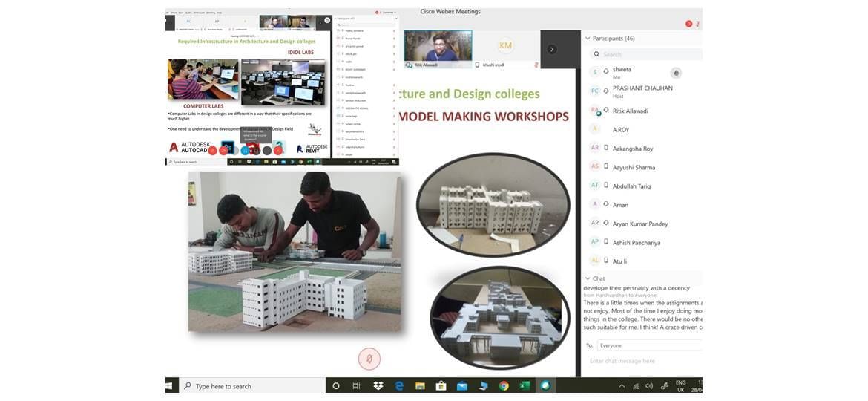868x401 pixels.
Task: Click the Webex Meetings taskbar icon
Action: [546, 386]
